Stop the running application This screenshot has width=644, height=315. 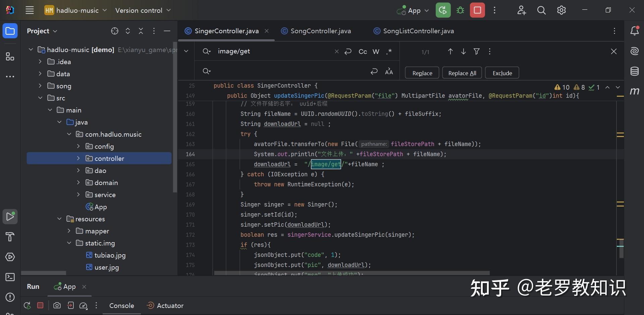[477, 10]
